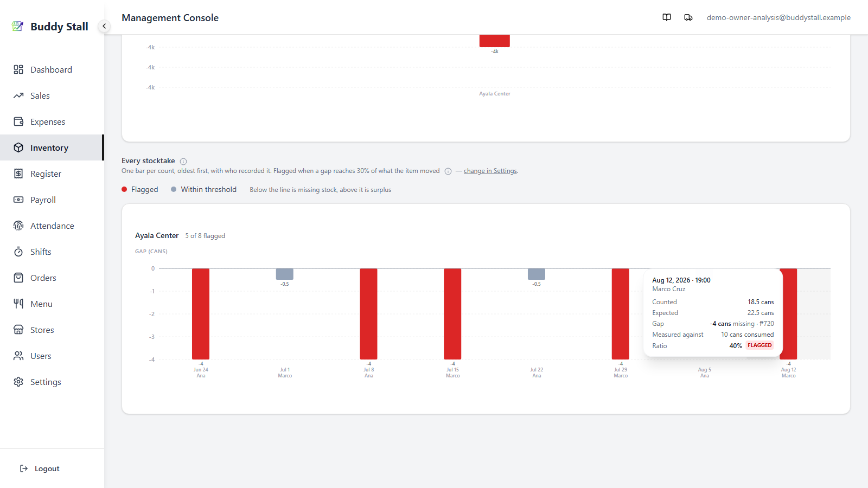Open the Attendance fingerprint icon
Viewport: 868px width, 488px height.
(18, 226)
